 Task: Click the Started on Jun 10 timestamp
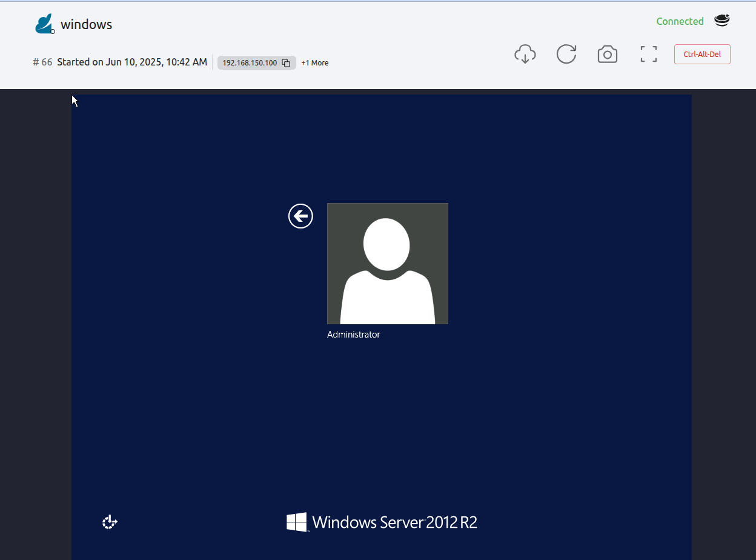pos(131,62)
